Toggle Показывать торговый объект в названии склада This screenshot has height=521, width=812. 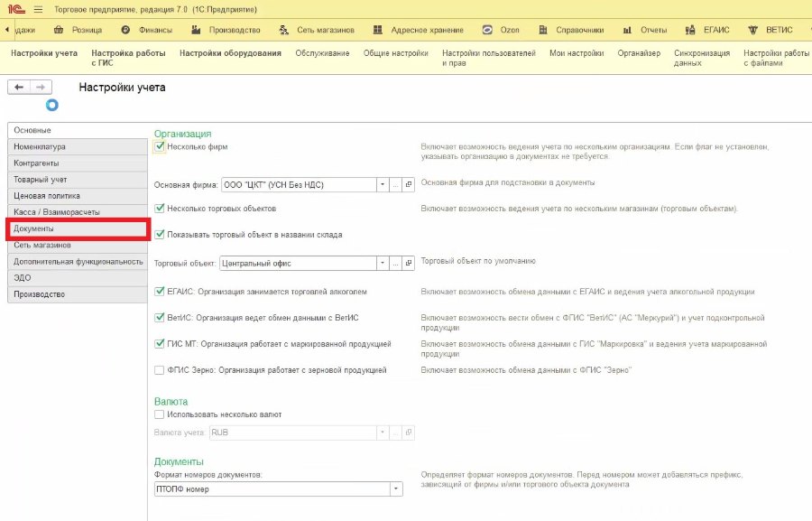[x=160, y=235]
